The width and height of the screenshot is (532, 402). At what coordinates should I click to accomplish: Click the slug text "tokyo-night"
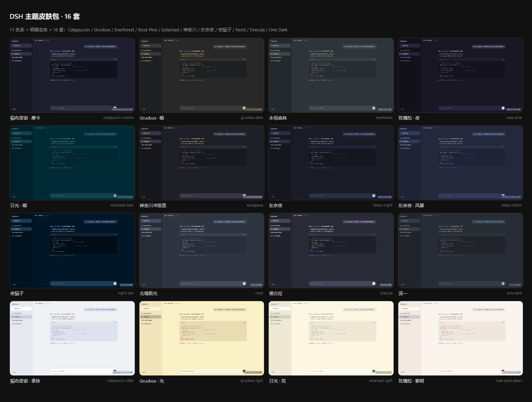pyautogui.click(x=383, y=205)
